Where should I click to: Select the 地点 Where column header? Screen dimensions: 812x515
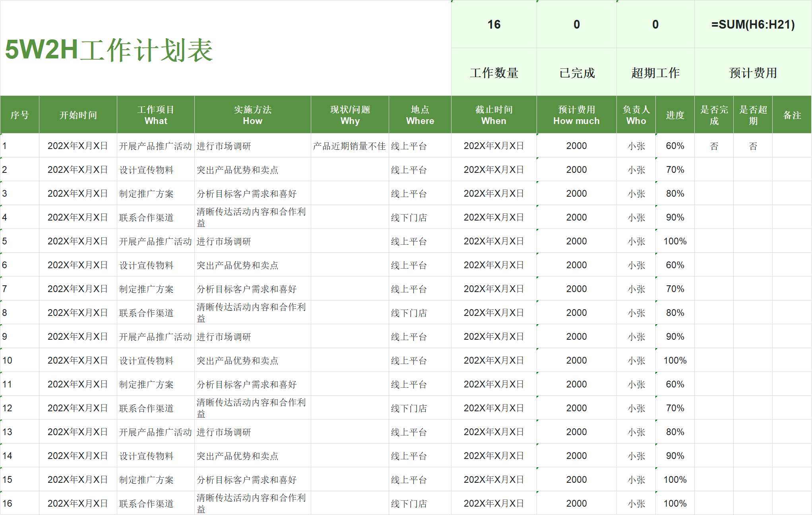point(419,114)
